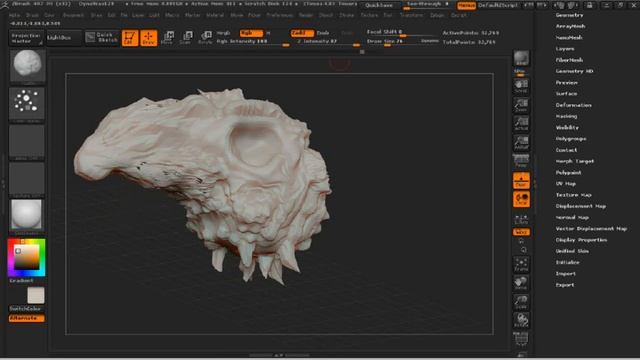The width and height of the screenshot is (640, 360).
Task: Click the Quick Sketch icon
Action: click(102, 38)
